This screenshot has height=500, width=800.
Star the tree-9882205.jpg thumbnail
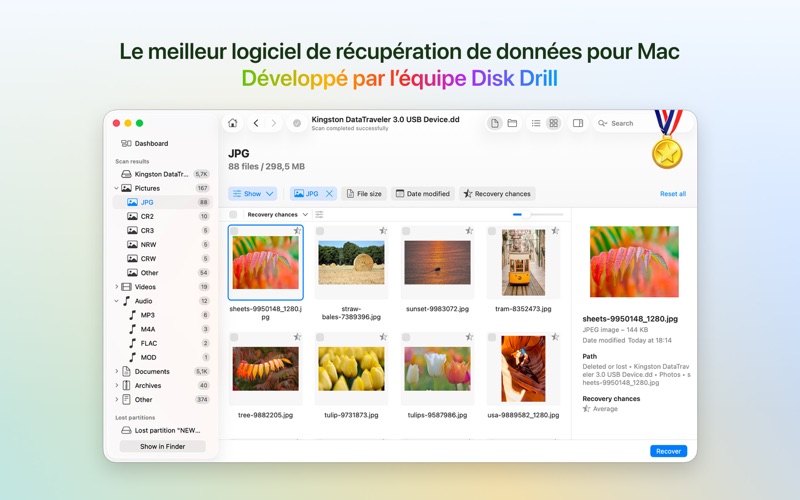297,337
